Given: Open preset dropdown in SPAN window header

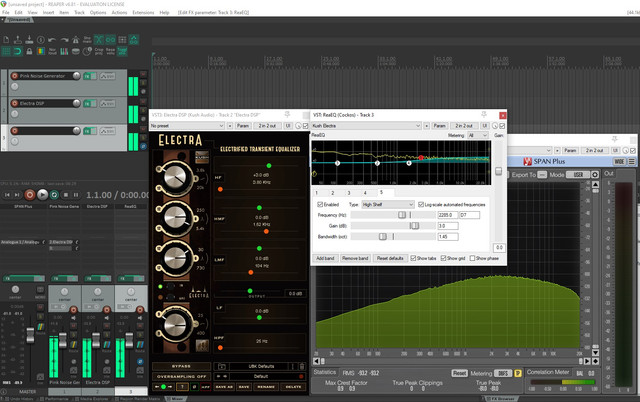Looking at the screenshot, I should (x=530, y=151).
